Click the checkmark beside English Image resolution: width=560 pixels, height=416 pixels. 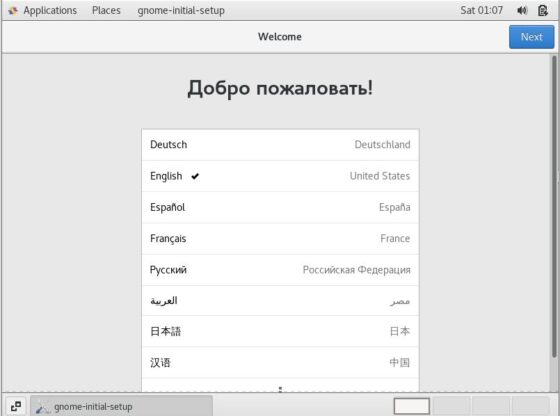195,176
